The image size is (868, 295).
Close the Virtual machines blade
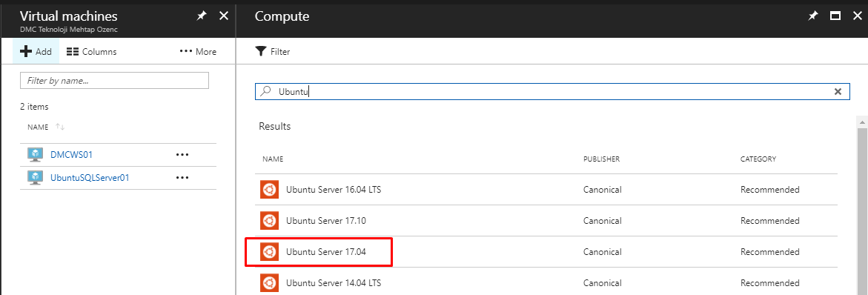click(x=224, y=16)
